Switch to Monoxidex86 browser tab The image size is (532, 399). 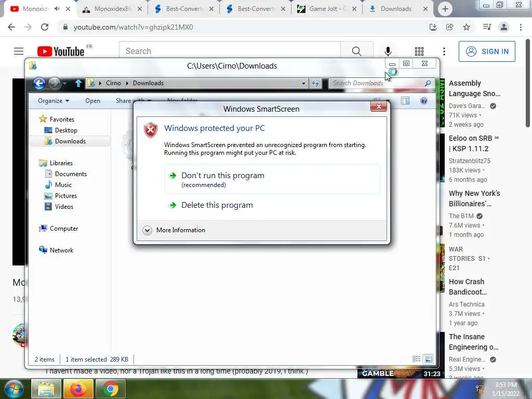[112, 9]
